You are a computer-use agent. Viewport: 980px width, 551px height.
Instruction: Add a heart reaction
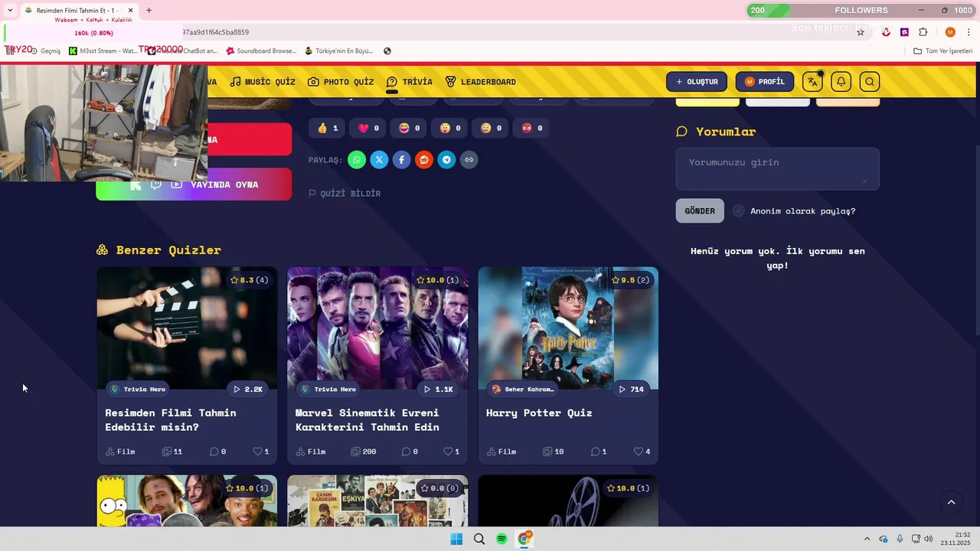point(368,128)
